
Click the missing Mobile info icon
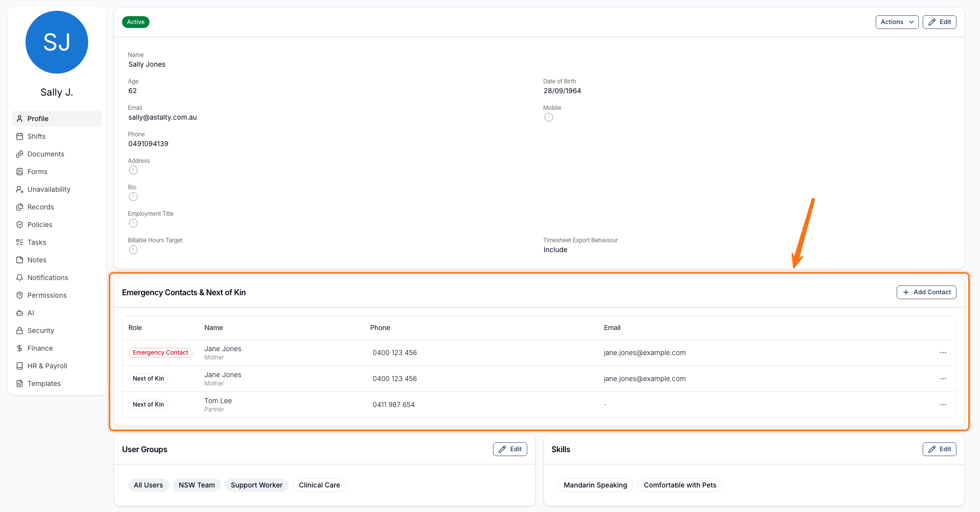coord(549,117)
